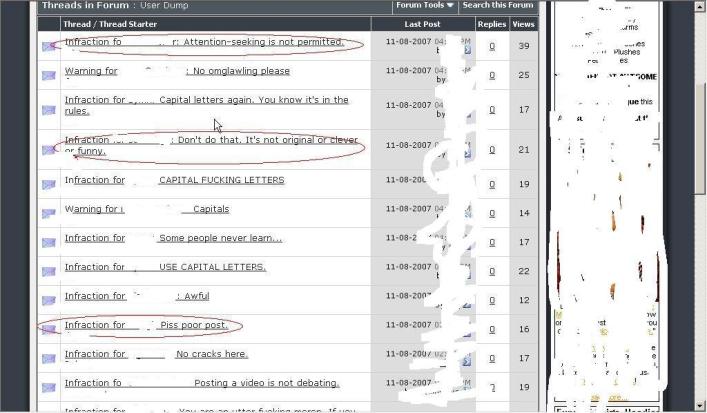Click views count 25 of omglawling thread
This screenshot has height=413, width=707.
click(x=523, y=75)
